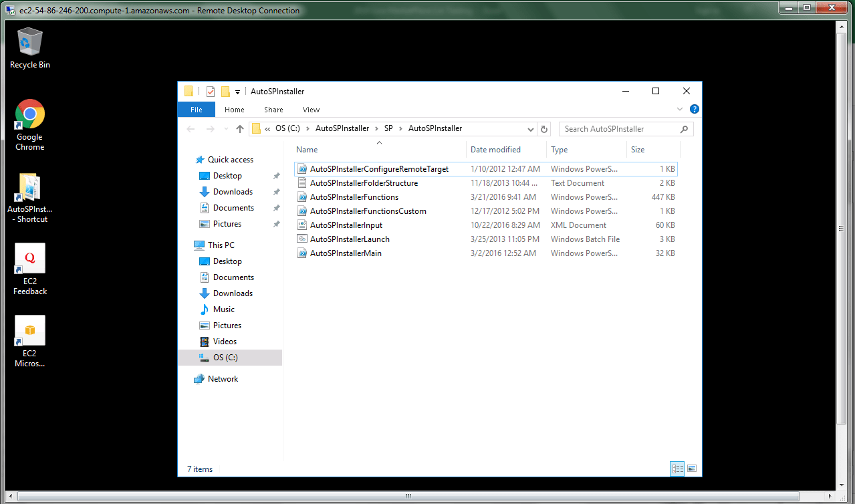Open the address bar history dropdown

[x=531, y=129]
